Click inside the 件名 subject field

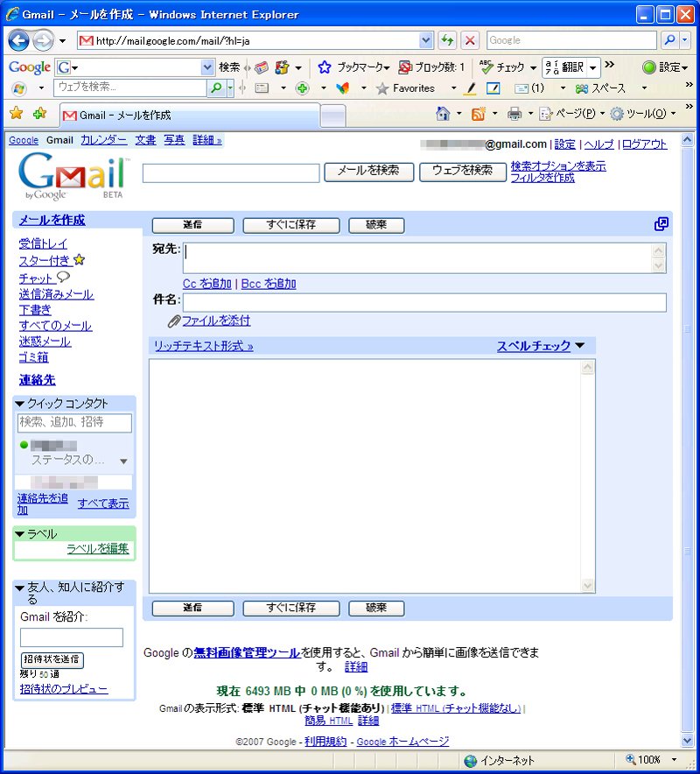pyautogui.click(x=424, y=302)
